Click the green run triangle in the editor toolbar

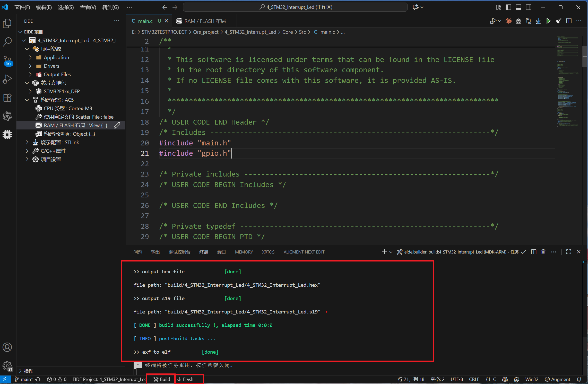[548, 21]
